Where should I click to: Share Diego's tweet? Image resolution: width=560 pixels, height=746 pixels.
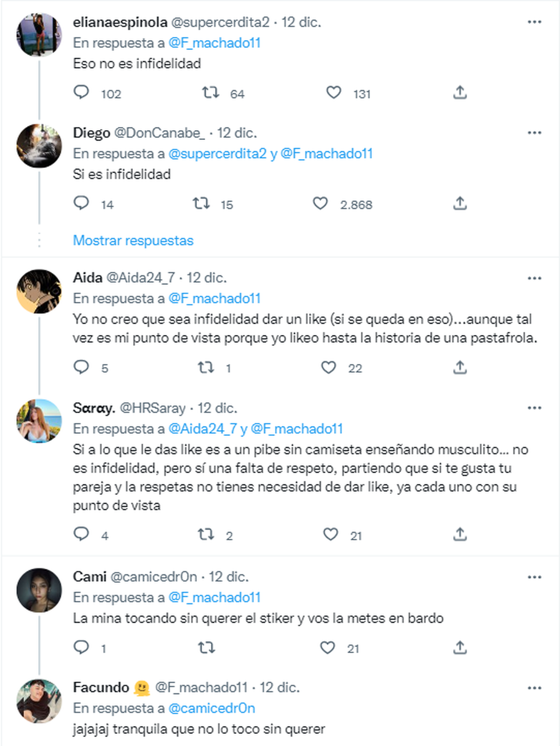tap(460, 203)
